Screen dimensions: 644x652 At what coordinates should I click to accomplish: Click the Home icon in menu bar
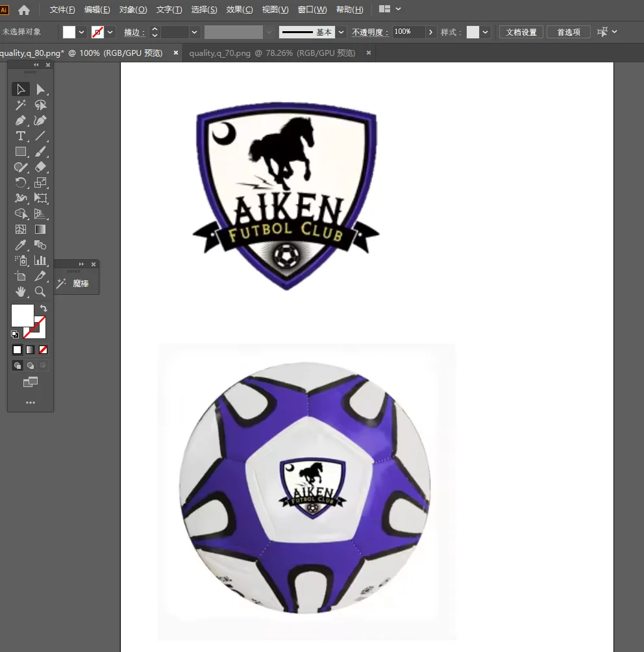[x=24, y=10]
